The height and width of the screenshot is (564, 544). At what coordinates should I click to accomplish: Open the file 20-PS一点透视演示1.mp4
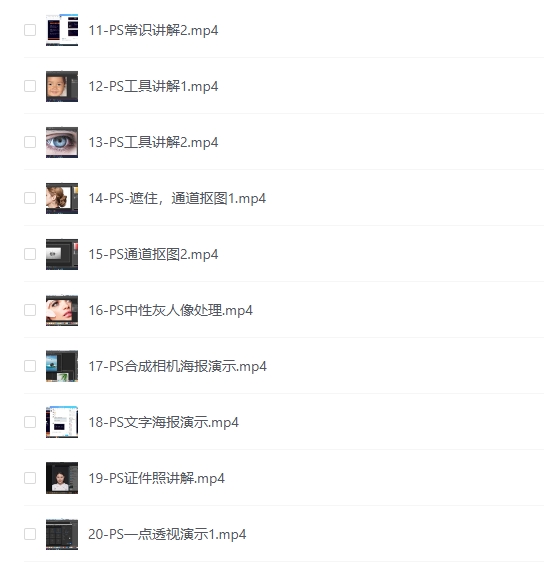click(167, 534)
